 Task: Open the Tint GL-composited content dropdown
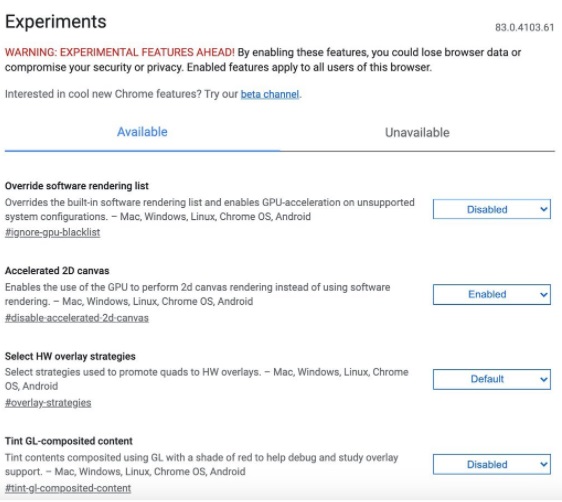[x=491, y=464]
